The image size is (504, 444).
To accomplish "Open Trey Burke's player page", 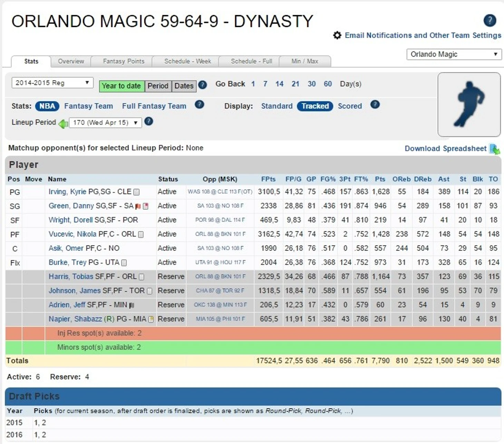I will coord(68,263).
